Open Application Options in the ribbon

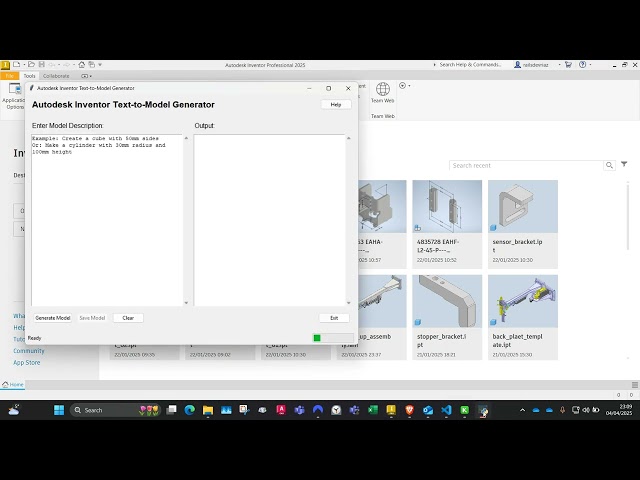coord(15,96)
